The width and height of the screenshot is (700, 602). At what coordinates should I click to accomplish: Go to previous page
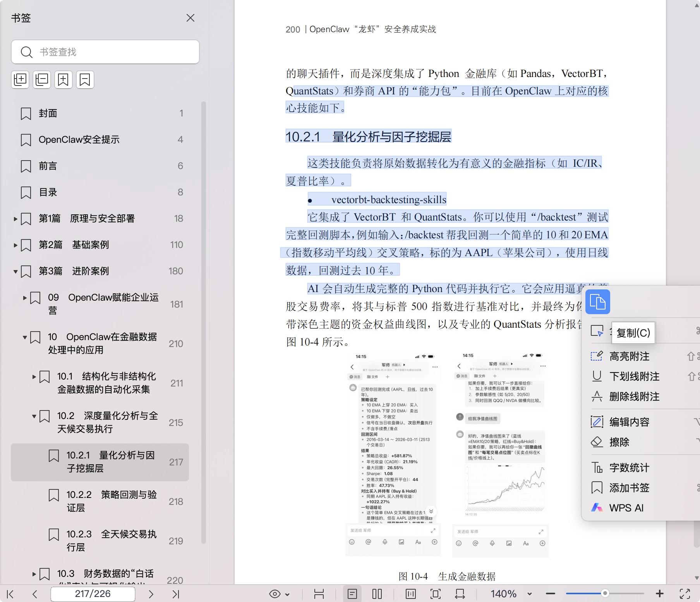tap(35, 594)
